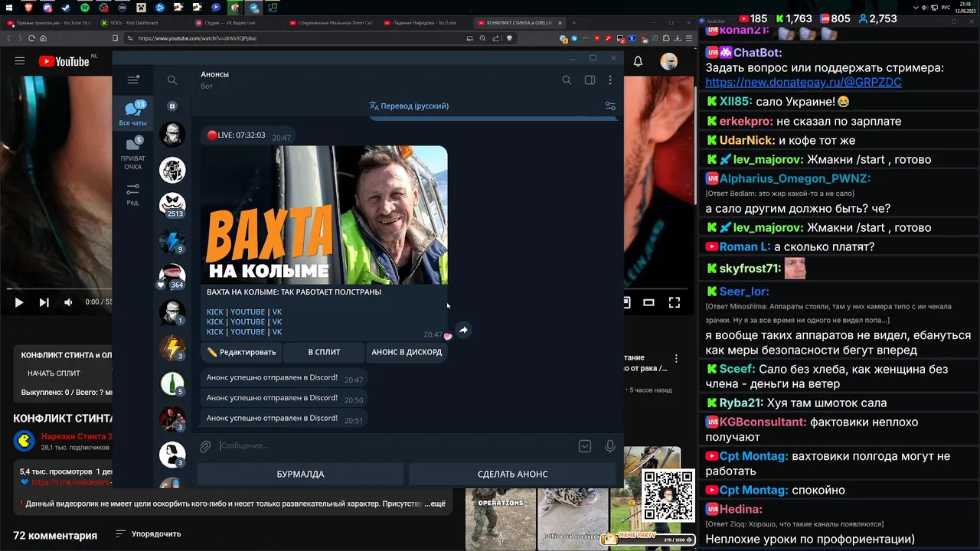
Task: Forward the announcement with the share arrow
Action: point(463,330)
